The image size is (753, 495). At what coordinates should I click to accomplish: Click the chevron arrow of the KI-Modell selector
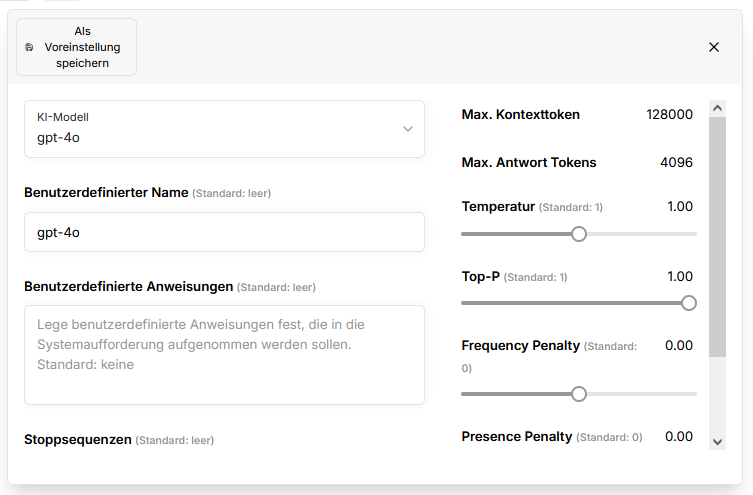click(407, 129)
